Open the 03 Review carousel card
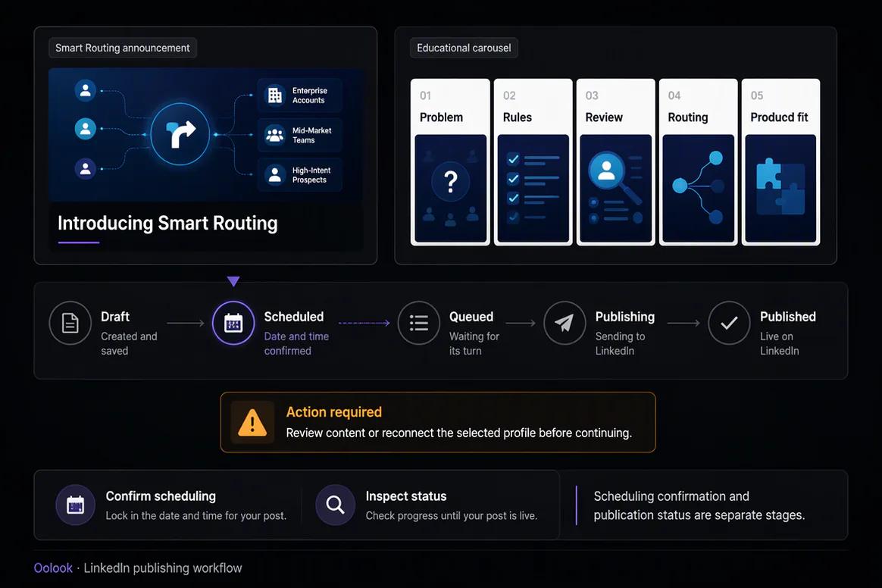Viewport: 882px width, 588px height. 615,162
